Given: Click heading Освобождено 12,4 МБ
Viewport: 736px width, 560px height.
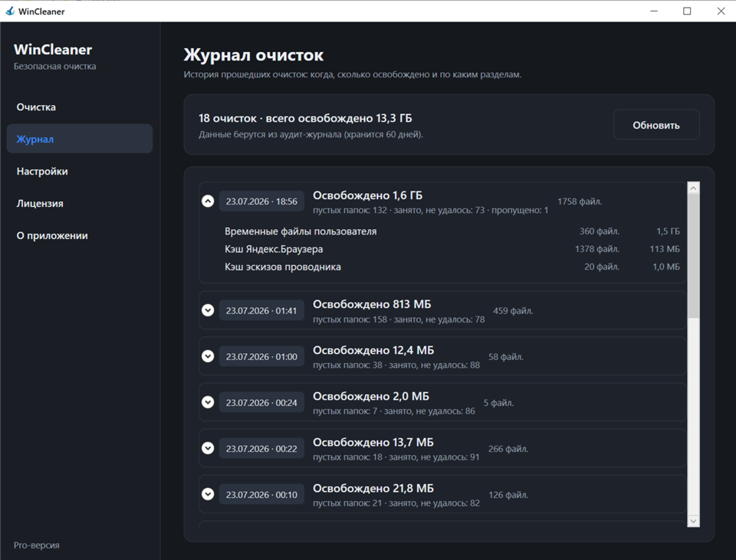Looking at the screenshot, I should tap(373, 350).
